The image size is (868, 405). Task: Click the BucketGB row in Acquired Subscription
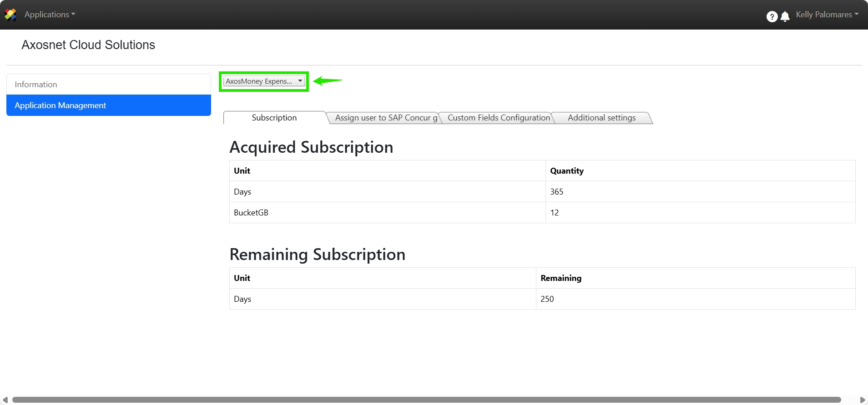coord(251,213)
